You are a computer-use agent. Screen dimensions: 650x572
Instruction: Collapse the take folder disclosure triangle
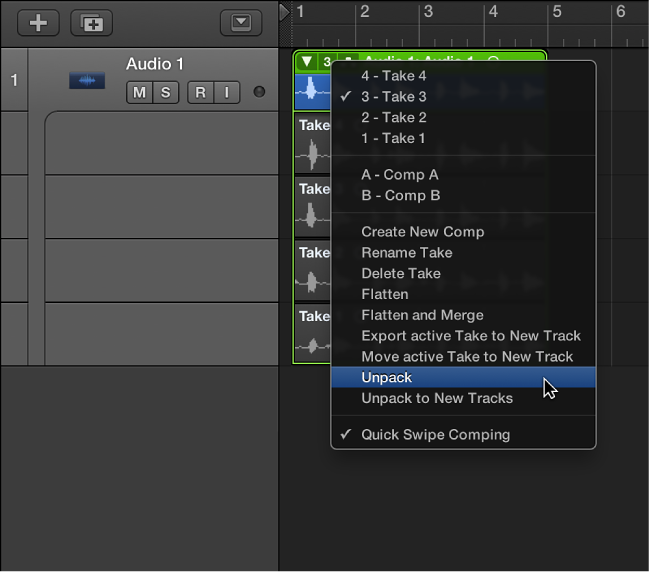(x=306, y=62)
